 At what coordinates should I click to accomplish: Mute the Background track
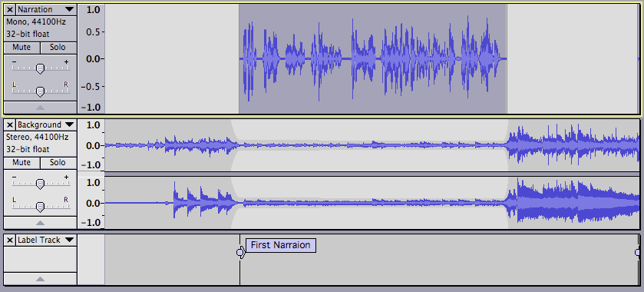[21, 162]
